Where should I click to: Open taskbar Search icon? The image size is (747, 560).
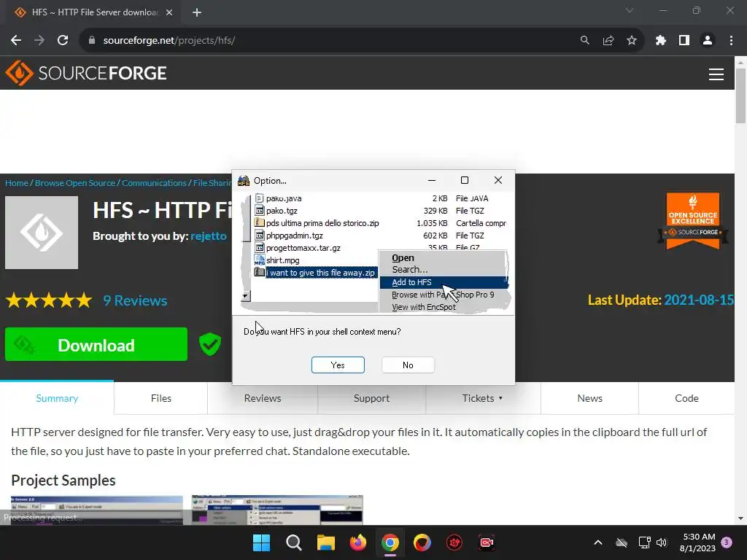point(293,542)
